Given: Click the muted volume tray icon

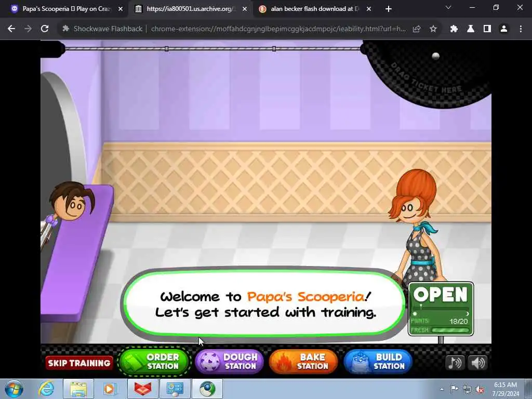Looking at the screenshot, I should pos(480,390).
